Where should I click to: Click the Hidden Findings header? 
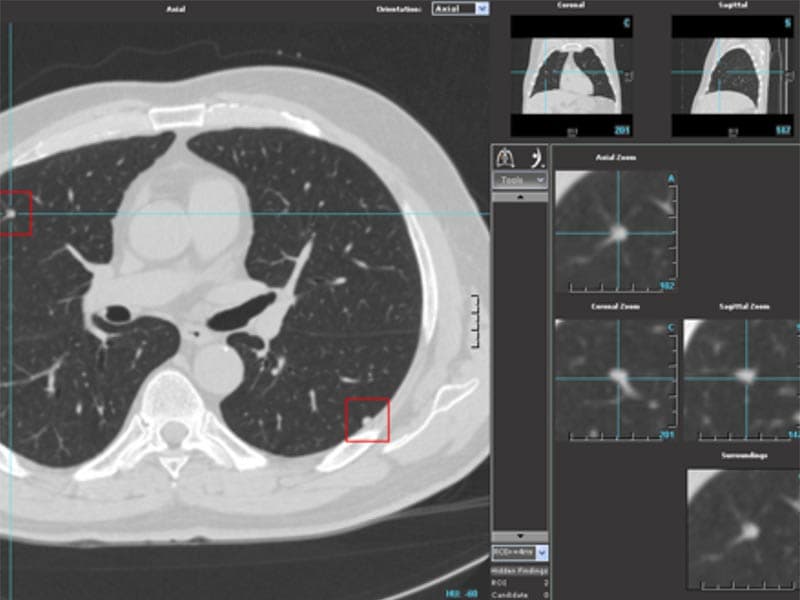coord(519,570)
